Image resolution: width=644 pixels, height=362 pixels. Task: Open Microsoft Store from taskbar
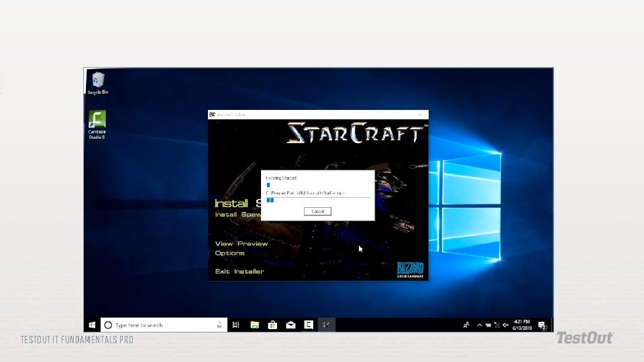coord(272,325)
